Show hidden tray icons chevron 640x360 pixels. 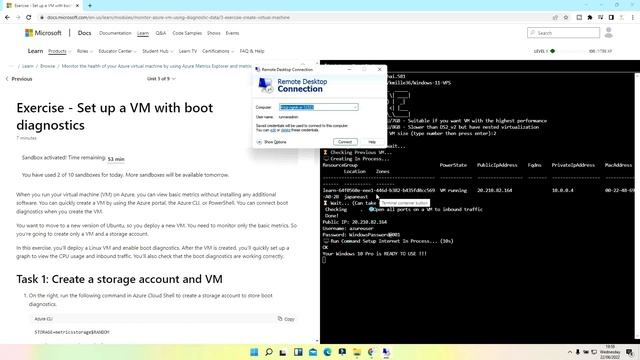tap(570, 352)
